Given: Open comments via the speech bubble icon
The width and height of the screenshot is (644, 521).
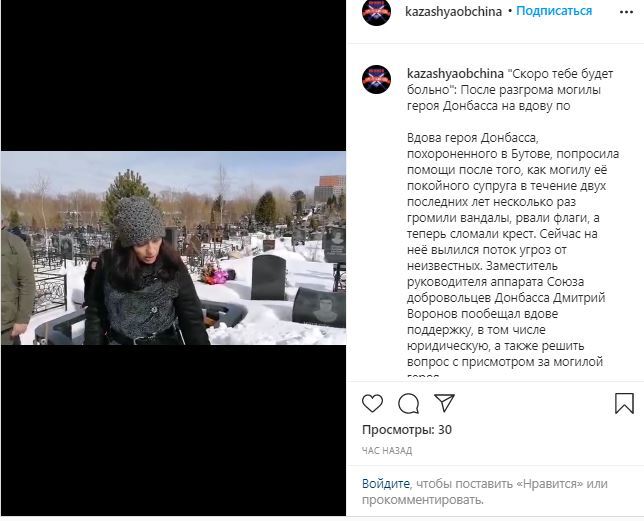Looking at the screenshot, I should [408, 403].
